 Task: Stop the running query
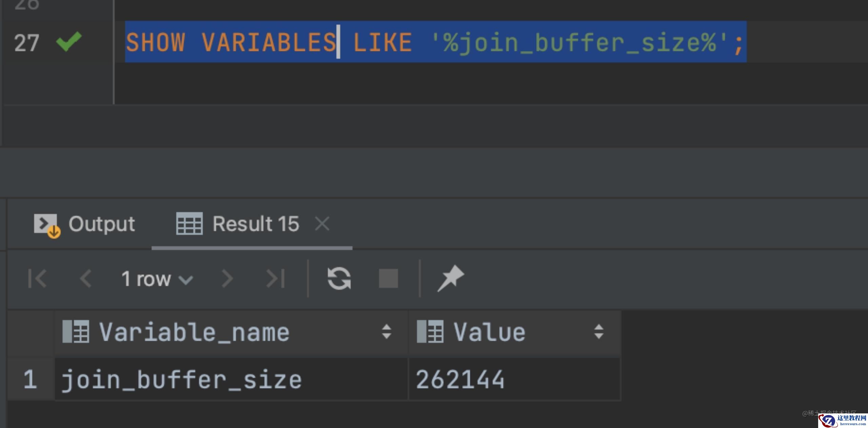[388, 279]
